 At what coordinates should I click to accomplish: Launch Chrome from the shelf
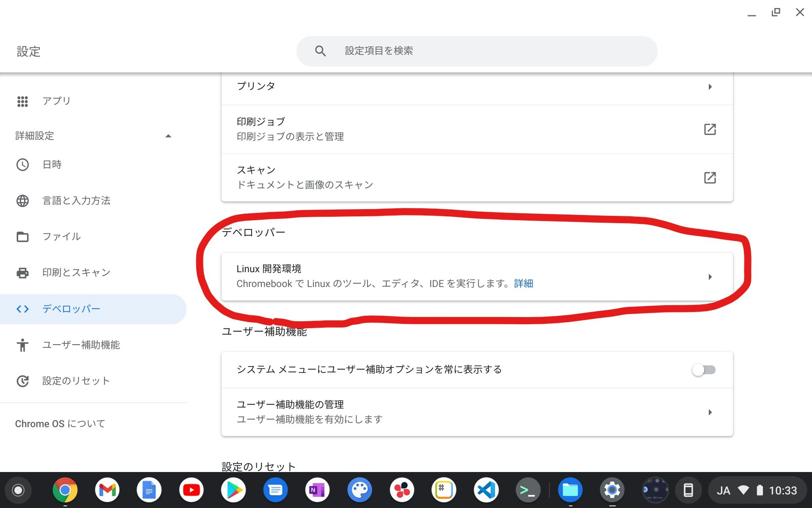(x=65, y=490)
